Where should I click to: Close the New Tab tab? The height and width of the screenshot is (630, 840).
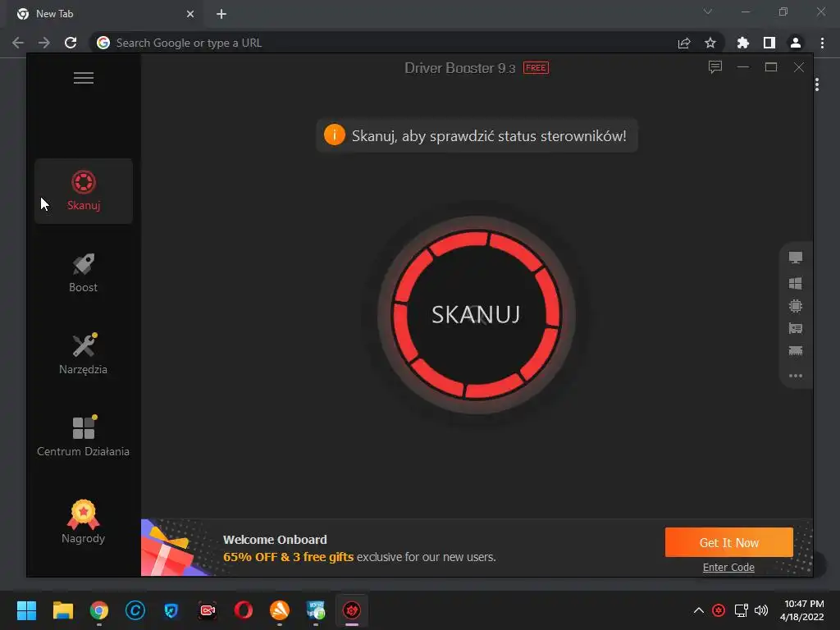pyautogui.click(x=190, y=14)
